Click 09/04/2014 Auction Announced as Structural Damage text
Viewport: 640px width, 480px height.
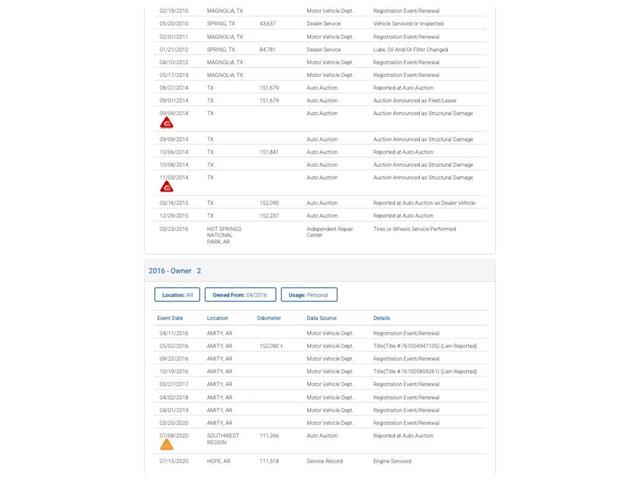[423, 113]
